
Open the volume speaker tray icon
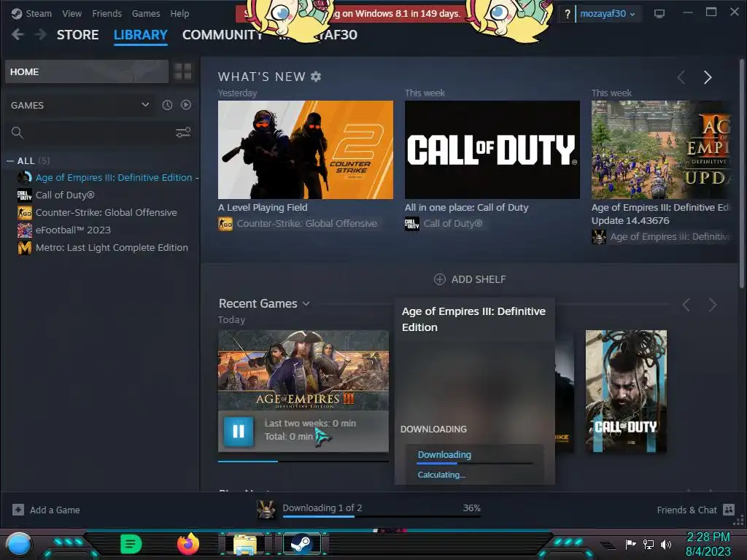(666, 544)
